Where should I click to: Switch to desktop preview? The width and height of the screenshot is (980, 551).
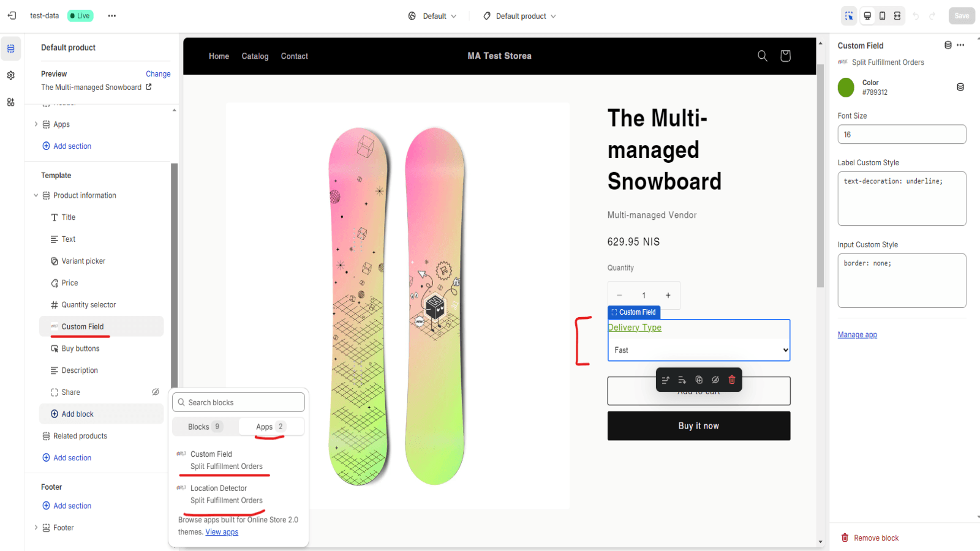click(x=867, y=16)
